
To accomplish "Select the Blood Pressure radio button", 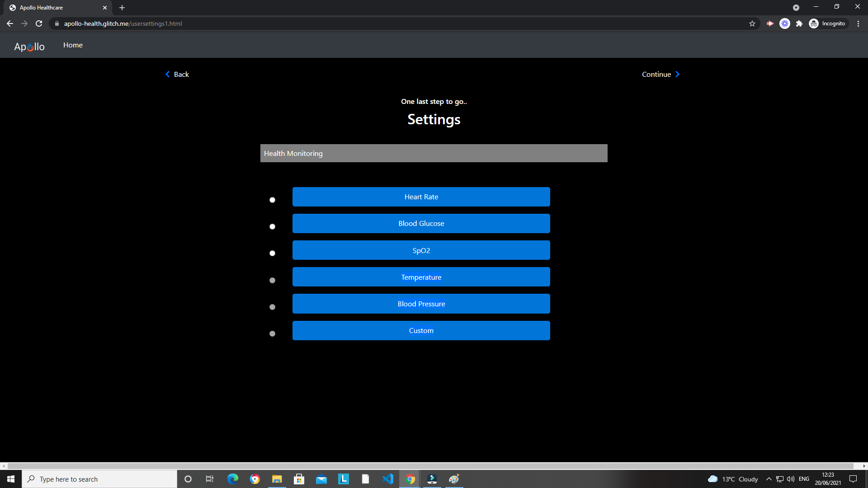I will 272,307.
